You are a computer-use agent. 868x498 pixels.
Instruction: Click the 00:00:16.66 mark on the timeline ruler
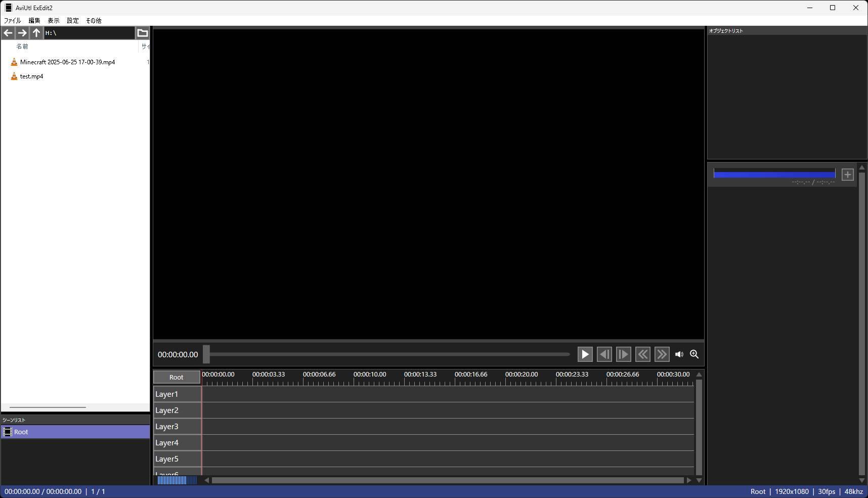(x=471, y=375)
